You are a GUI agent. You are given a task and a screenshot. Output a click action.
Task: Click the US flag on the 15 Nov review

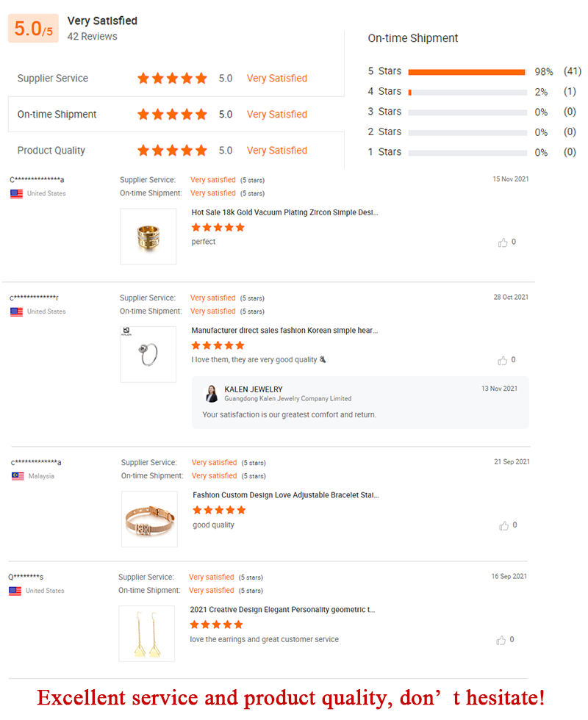point(16,194)
